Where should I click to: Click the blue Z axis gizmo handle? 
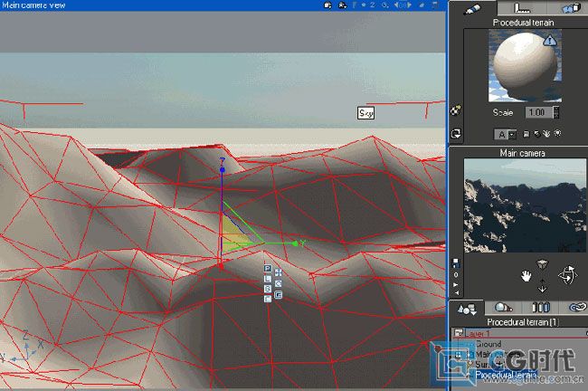click(x=222, y=169)
